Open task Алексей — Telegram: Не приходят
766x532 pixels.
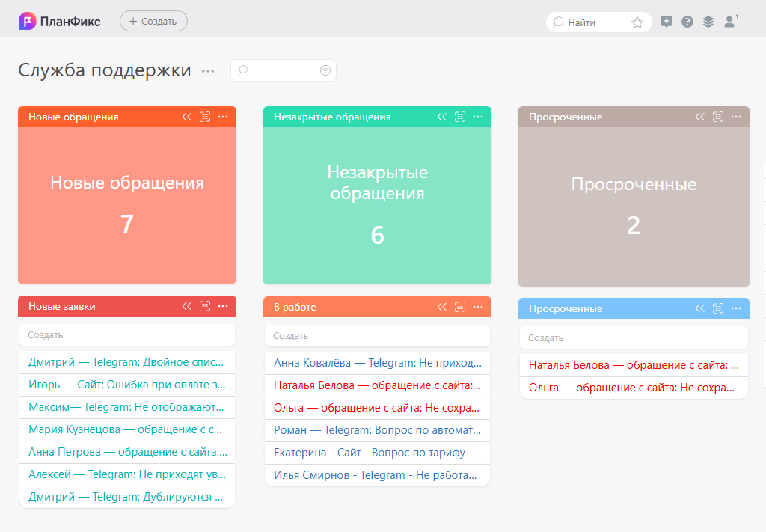click(127, 474)
